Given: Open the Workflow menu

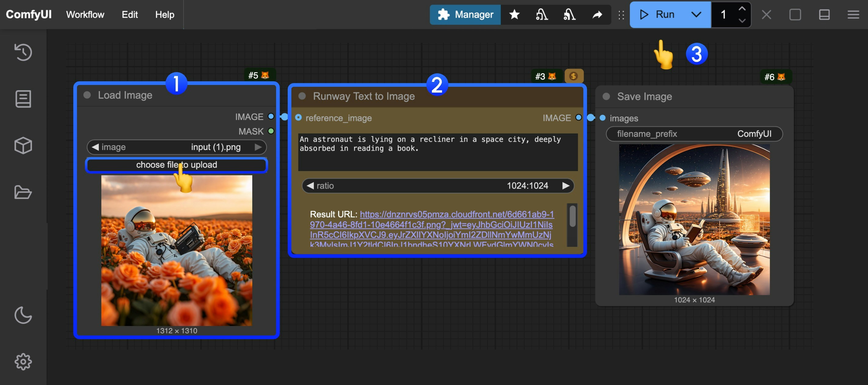Looking at the screenshot, I should pyautogui.click(x=85, y=14).
